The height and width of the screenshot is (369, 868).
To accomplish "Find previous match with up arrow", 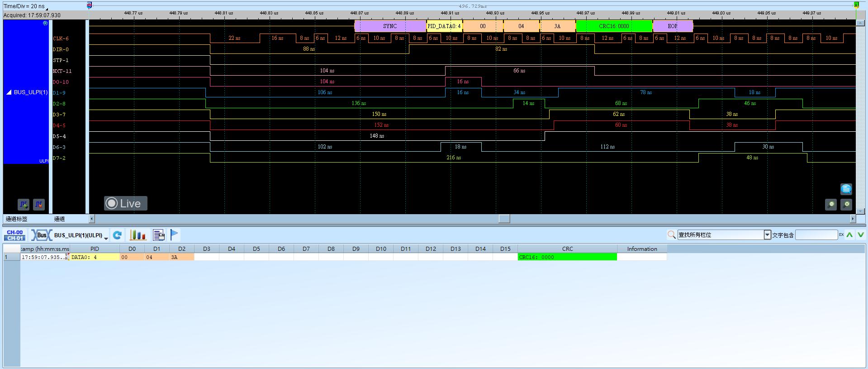I will pyautogui.click(x=850, y=235).
